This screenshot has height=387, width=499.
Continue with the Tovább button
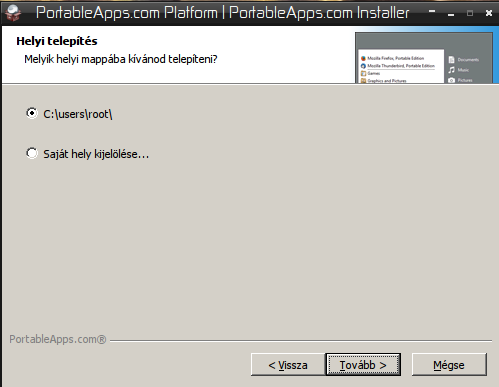pos(363,365)
